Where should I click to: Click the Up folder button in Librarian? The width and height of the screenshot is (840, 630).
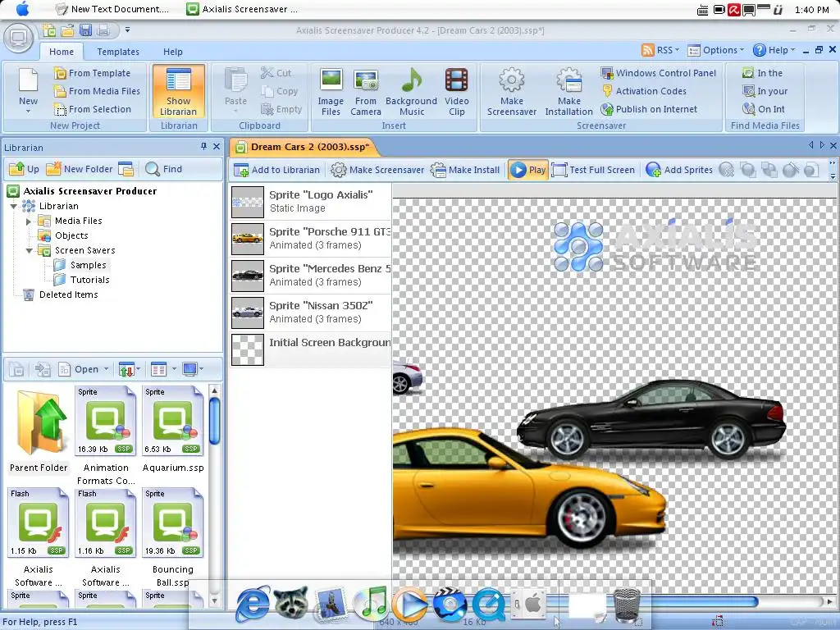click(x=24, y=169)
